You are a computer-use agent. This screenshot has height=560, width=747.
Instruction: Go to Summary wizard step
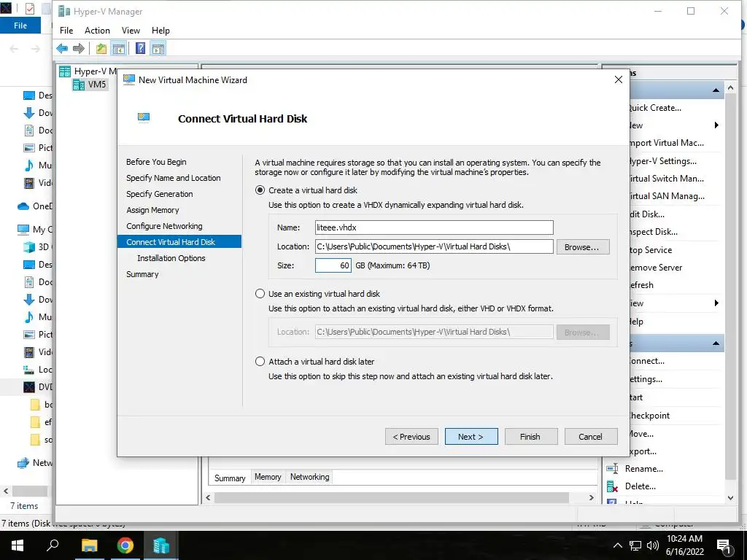[142, 274]
